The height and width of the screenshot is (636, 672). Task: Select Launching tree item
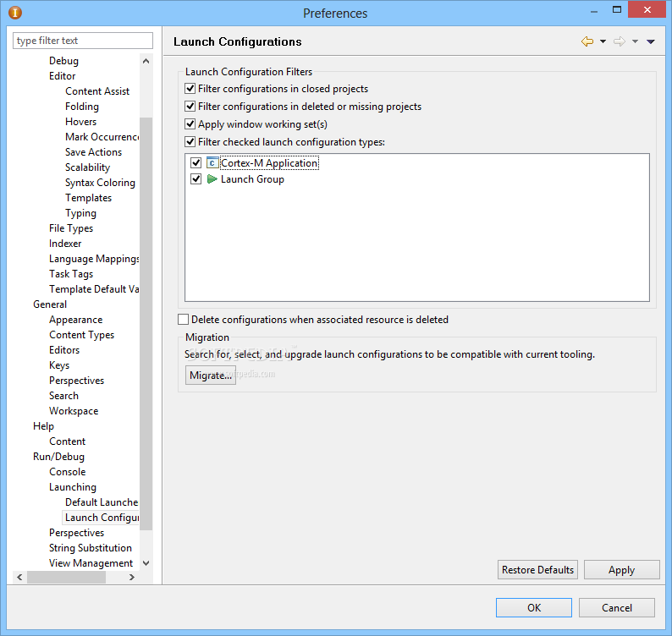pyautogui.click(x=73, y=487)
